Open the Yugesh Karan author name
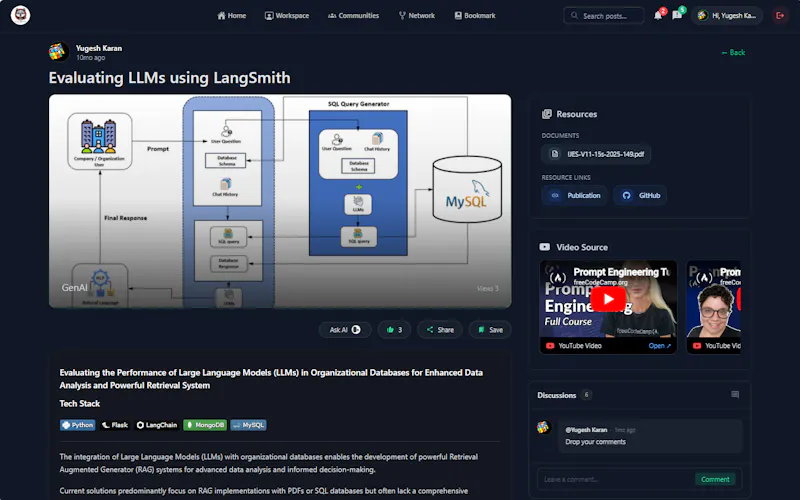800x500 pixels. click(99, 48)
